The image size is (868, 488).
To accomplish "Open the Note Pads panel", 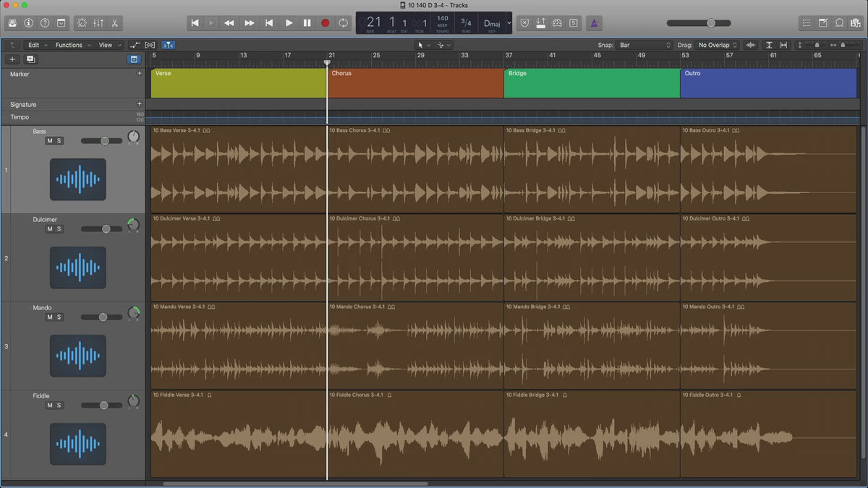I will point(823,23).
